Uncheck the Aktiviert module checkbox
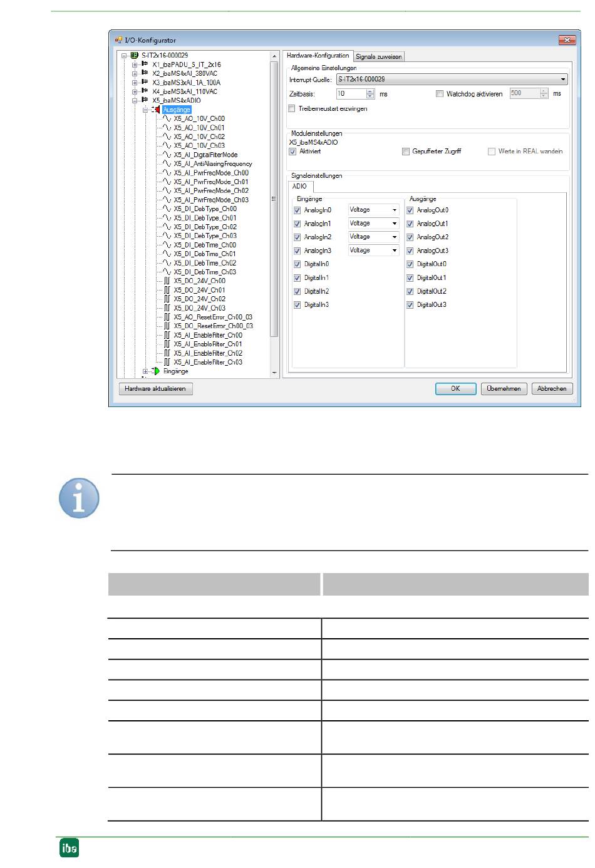This screenshot has height=868, width=595. 292,152
